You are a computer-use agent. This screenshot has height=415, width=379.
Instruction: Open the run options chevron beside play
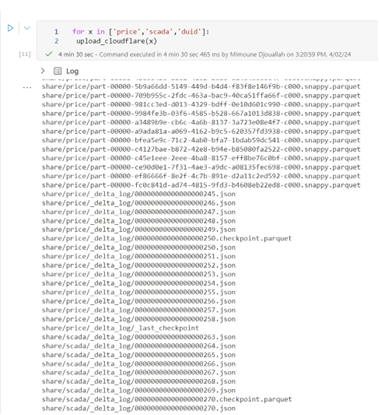[x=27, y=28]
